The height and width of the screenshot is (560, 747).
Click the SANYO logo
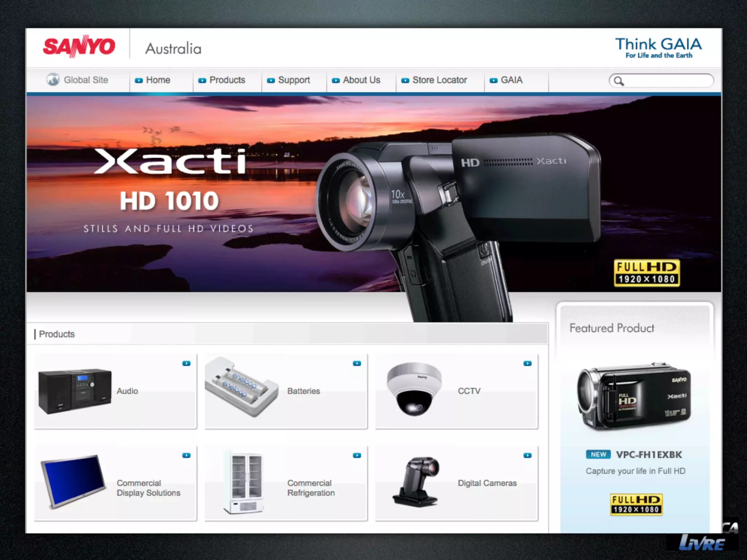pos(79,47)
